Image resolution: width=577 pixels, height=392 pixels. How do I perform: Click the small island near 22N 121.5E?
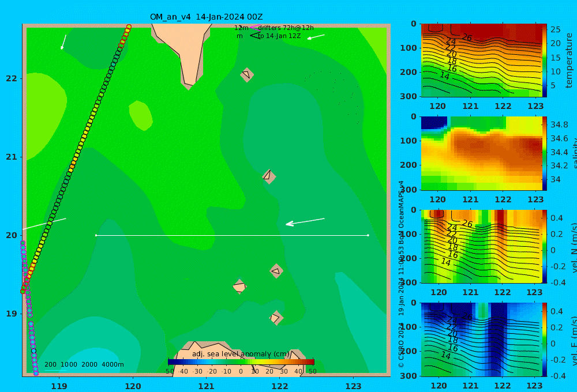point(247,74)
